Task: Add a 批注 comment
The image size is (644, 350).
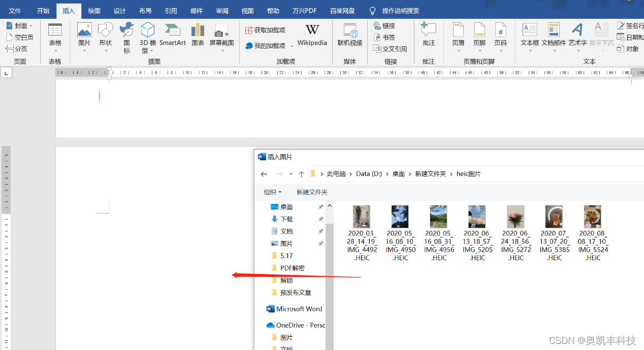Action: pyautogui.click(x=429, y=36)
